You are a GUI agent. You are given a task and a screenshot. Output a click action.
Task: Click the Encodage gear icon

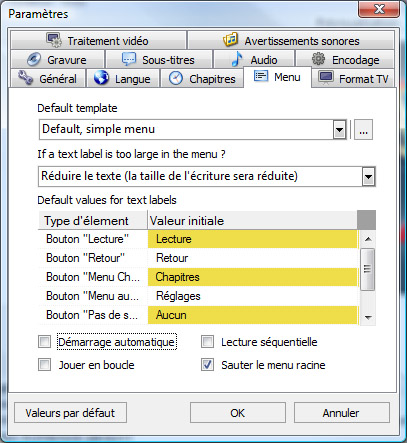318,59
